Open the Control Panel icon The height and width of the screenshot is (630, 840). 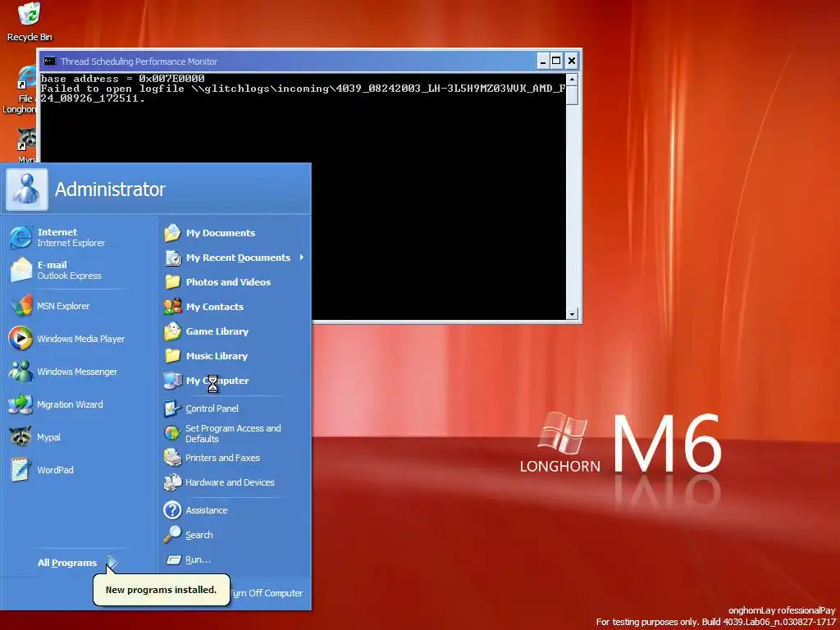172,409
